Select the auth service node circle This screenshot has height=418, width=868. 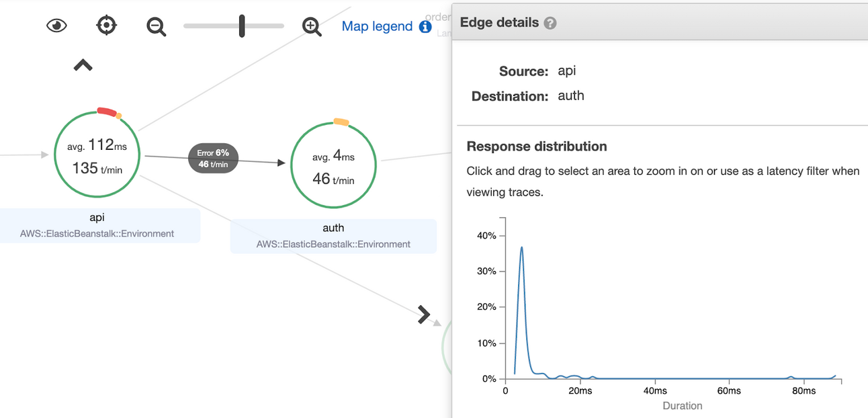click(x=333, y=165)
